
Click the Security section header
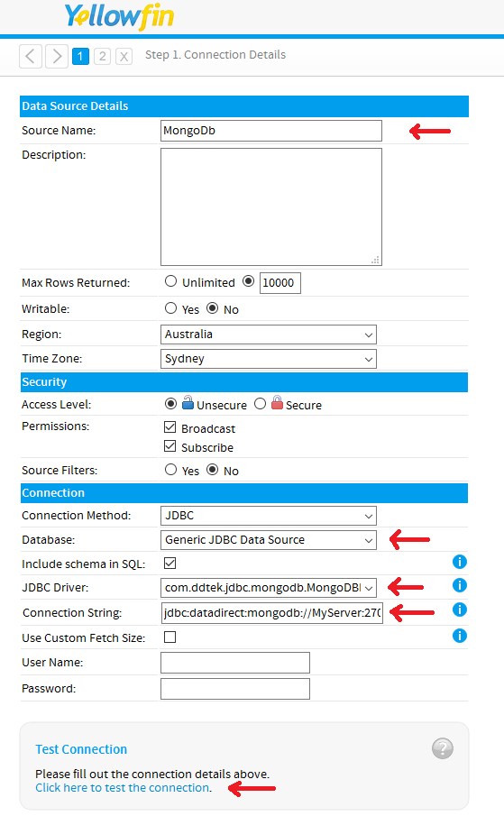[244, 382]
